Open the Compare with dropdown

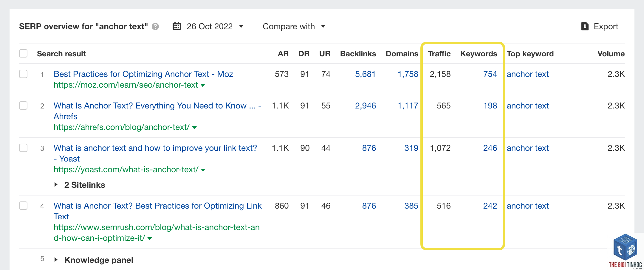pyautogui.click(x=294, y=26)
